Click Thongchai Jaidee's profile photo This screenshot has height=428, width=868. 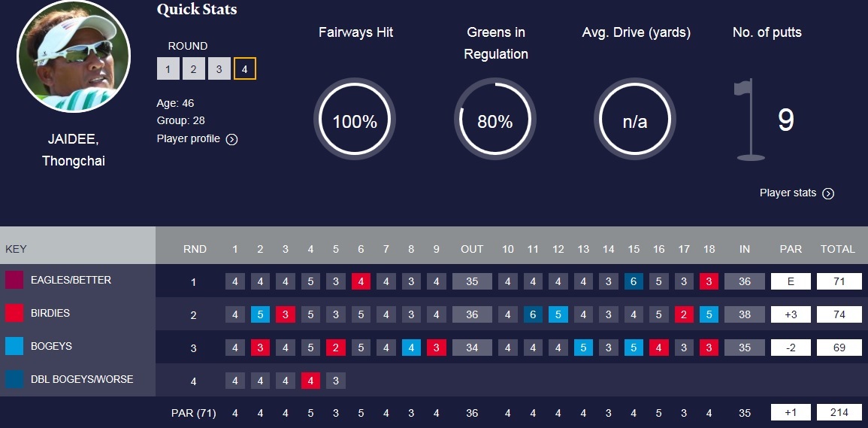tap(74, 56)
